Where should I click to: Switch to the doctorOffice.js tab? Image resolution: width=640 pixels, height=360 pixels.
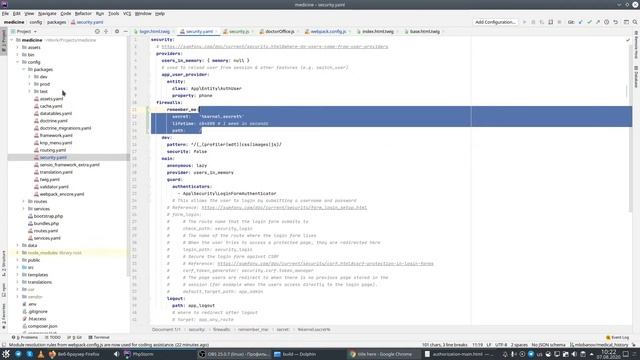click(279, 31)
